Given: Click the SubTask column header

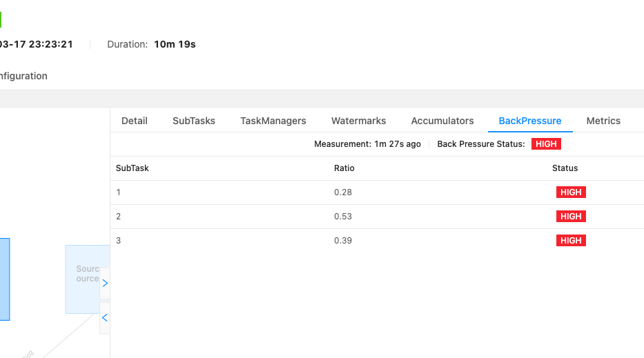Looking at the screenshot, I should point(133,168).
